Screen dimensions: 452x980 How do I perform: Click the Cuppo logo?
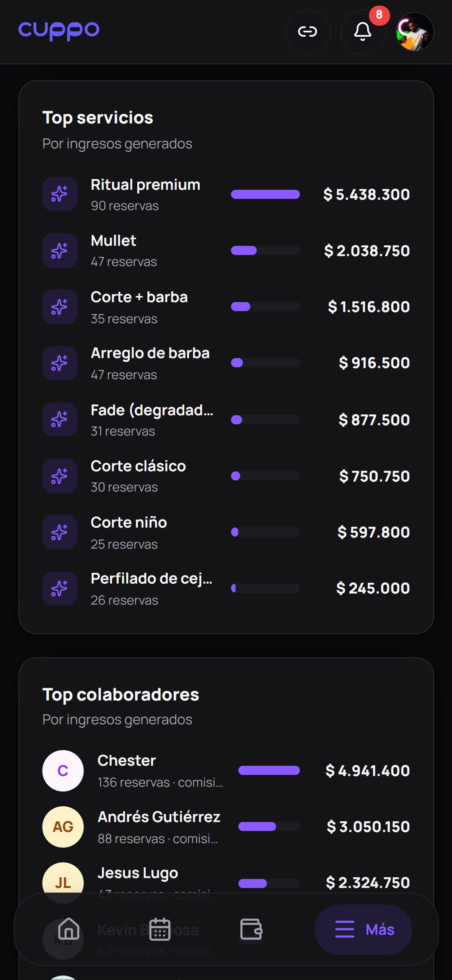pos(59,31)
